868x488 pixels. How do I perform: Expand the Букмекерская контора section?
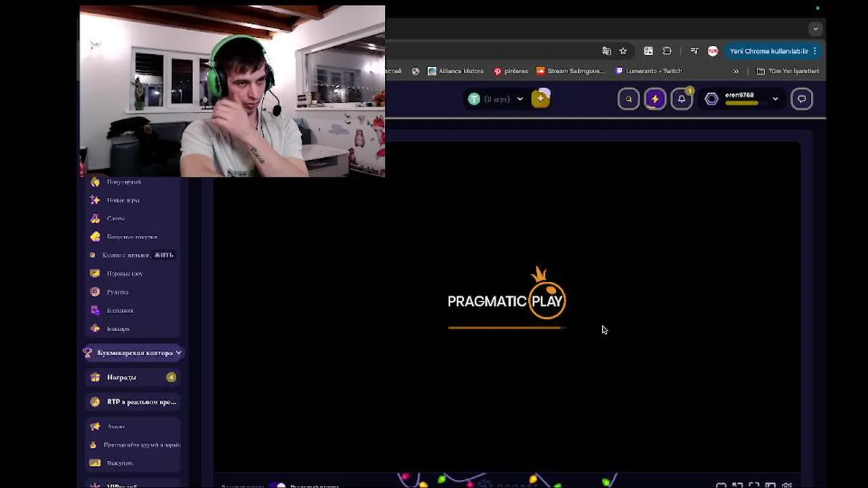pyautogui.click(x=133, y=352)
